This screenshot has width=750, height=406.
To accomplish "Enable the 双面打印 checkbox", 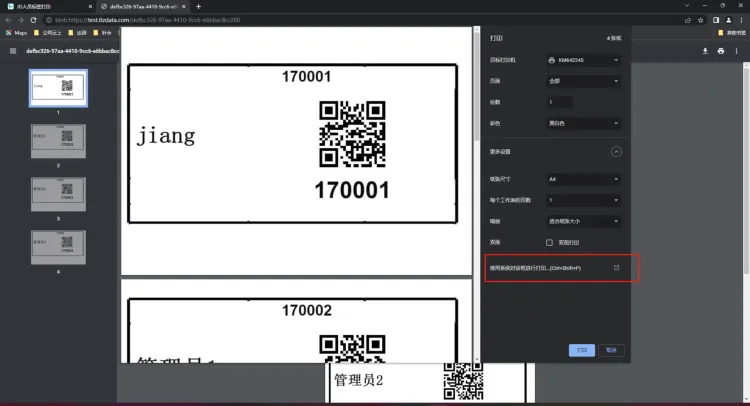I will [x=549, y=242].
